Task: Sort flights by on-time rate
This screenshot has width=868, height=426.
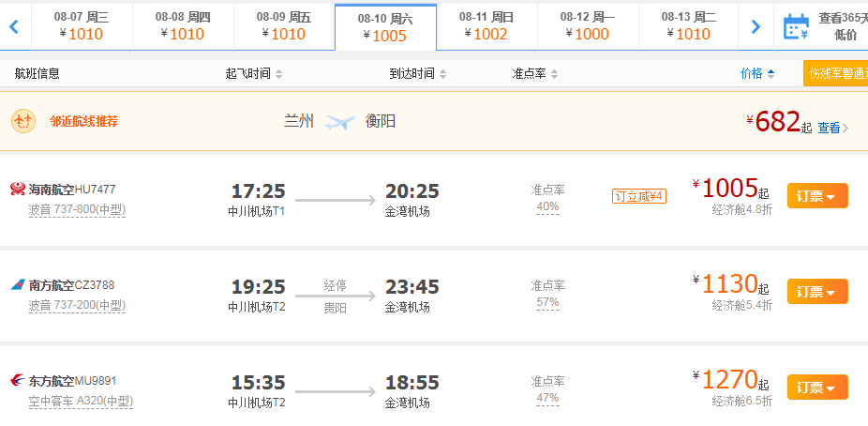Action: 534,74
